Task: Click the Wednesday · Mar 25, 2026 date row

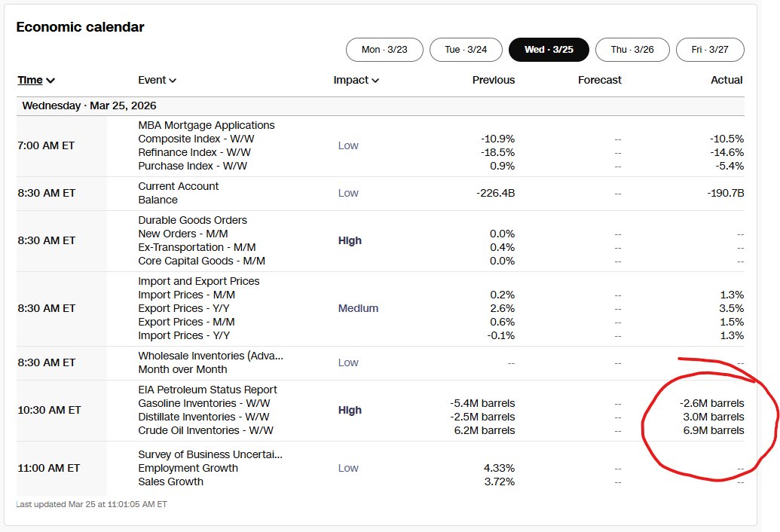Action: (381, 106)
